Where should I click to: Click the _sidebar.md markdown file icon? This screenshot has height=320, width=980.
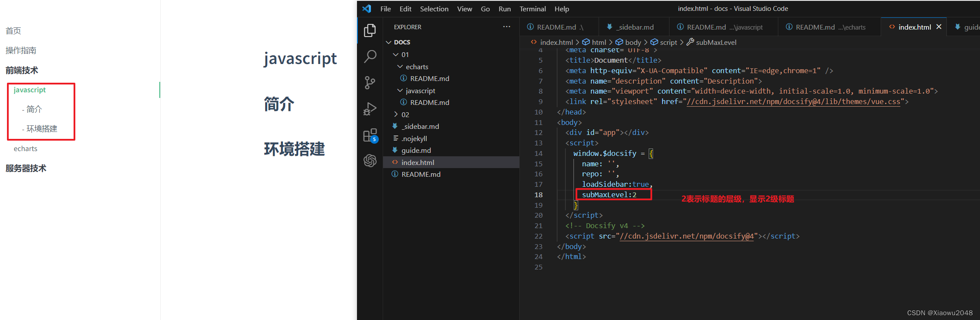point(395,126)
